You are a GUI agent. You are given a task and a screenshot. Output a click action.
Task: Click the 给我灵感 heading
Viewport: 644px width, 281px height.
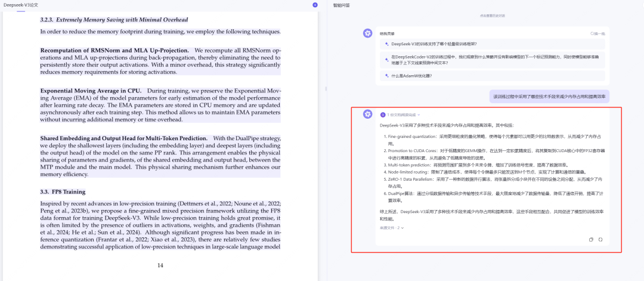(386, 33)
